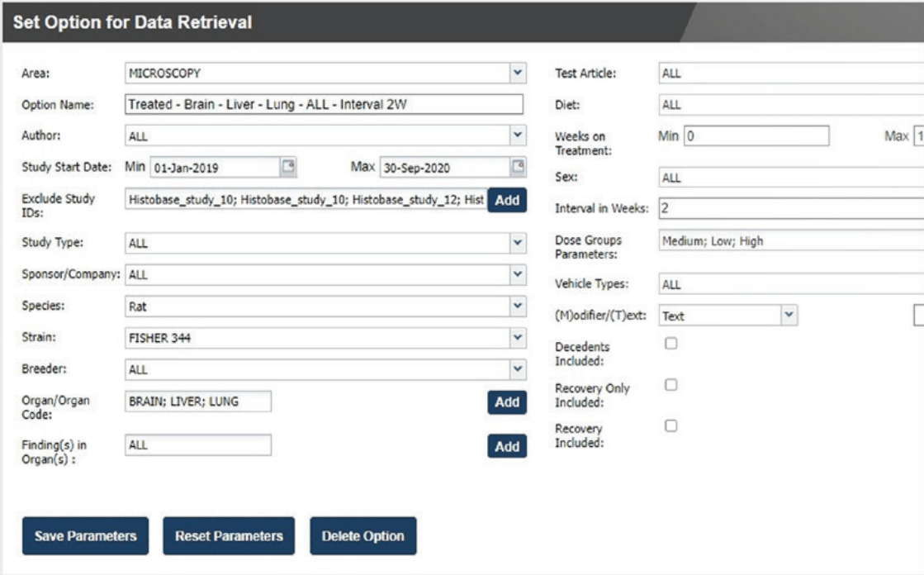Open the Study Type dropdown

pyautogui.click(x=517, y=243)
